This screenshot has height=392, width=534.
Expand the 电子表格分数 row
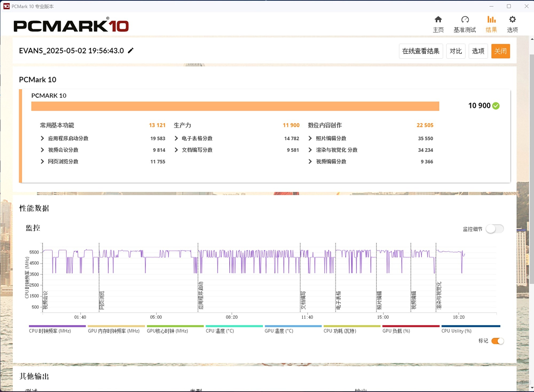[x=176, y=138]
